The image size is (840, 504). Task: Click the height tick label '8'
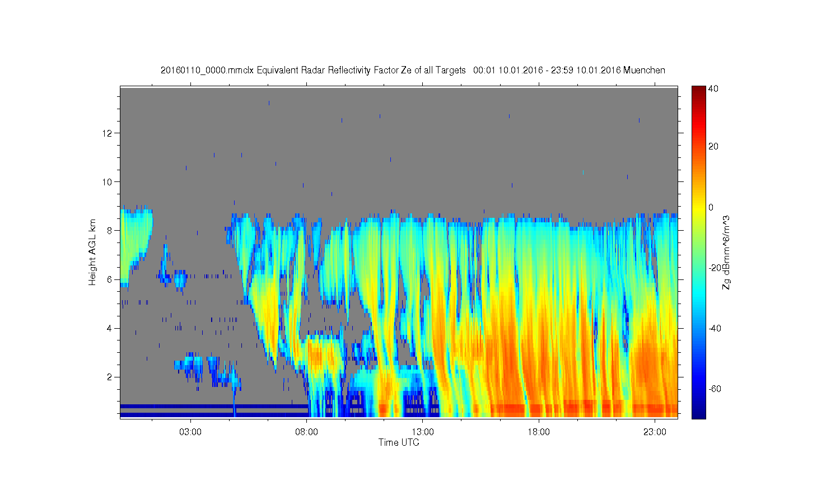[110, 231]
